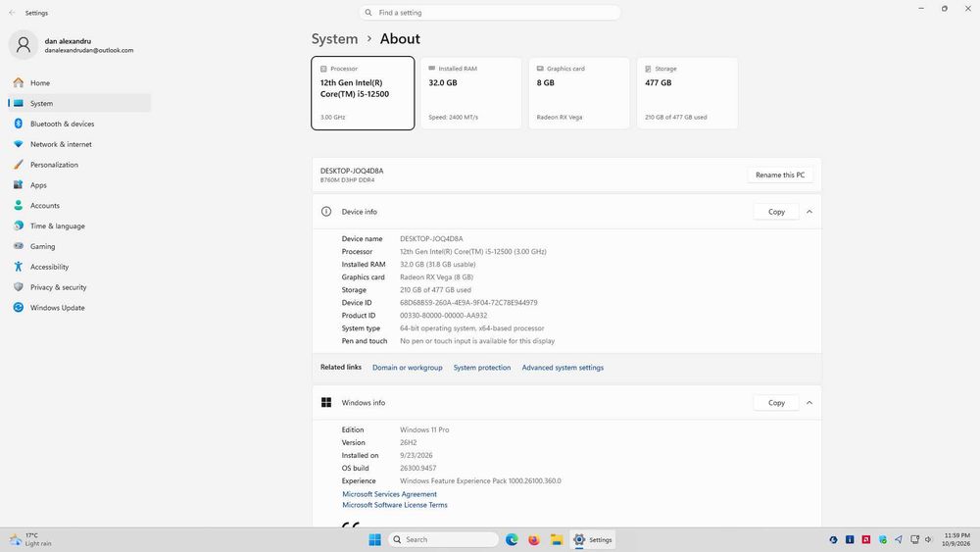Click the DESKTOP-JOQ4D8A PC name header
Screen dimensions: 980x552
[352, 171]
